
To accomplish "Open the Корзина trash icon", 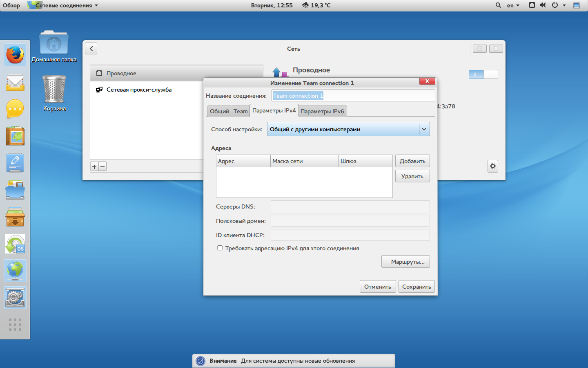I will 54,93.
